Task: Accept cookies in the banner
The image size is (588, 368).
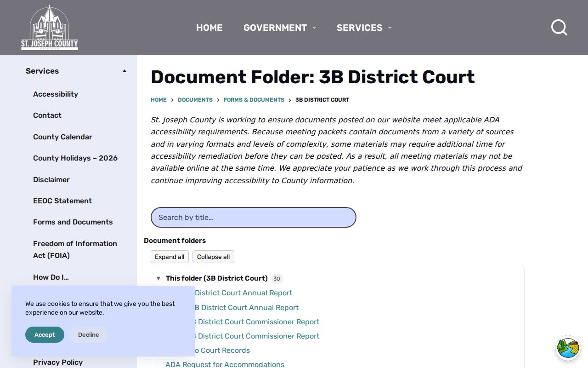Action: tap(45, 335)
